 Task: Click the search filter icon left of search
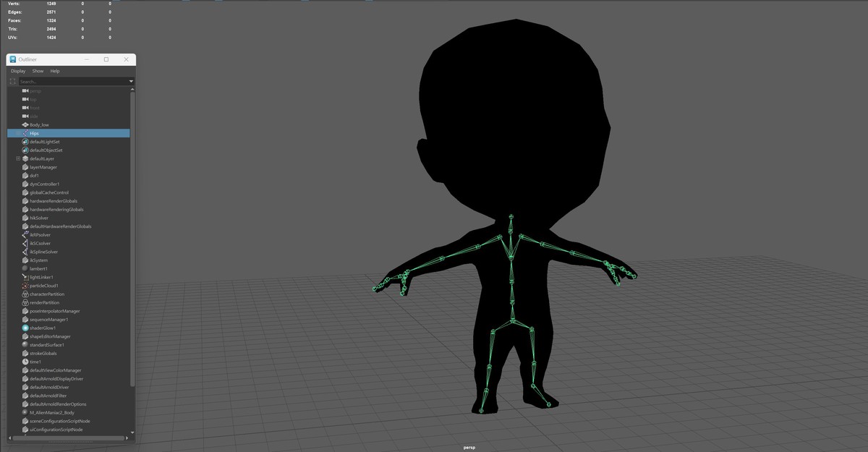click(x=12, y=82)
